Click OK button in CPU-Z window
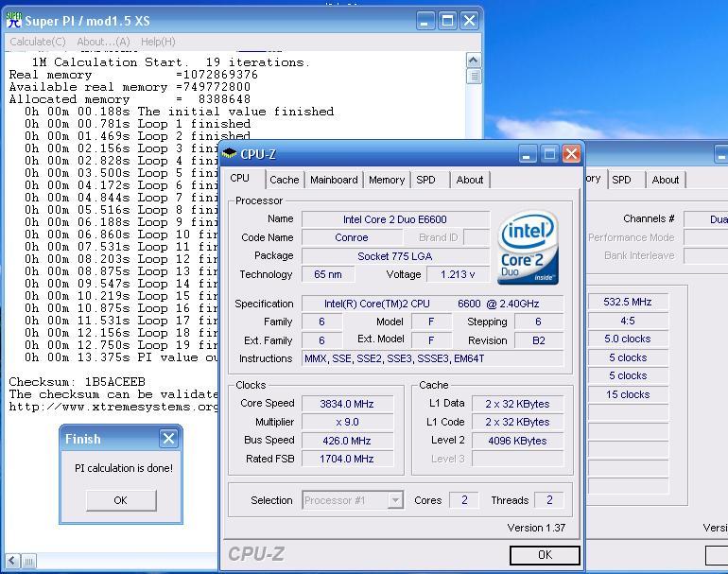This screenshot has height=574, width=728. pyautogui.click(x=545, y=555)
